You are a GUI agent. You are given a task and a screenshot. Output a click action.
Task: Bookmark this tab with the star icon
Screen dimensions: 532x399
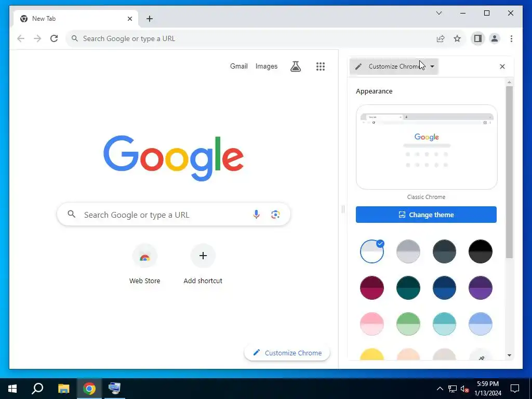click(457, 38)
